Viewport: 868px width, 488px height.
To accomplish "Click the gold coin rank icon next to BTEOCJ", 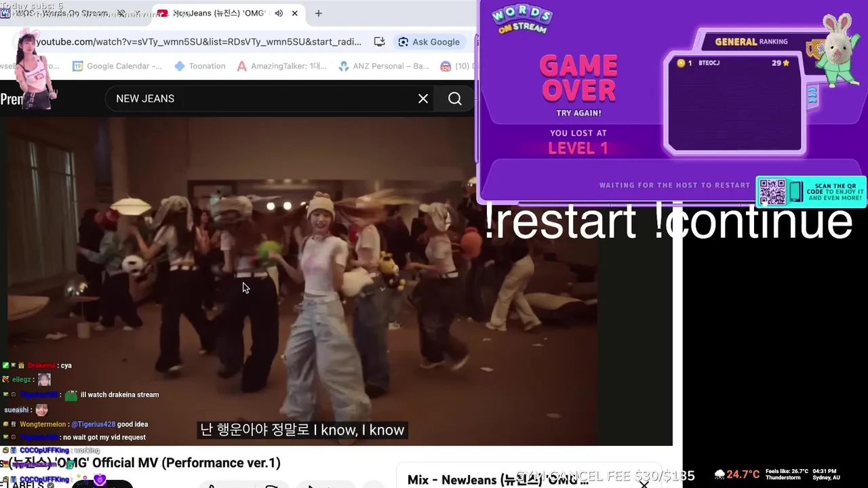I will 681,63.
